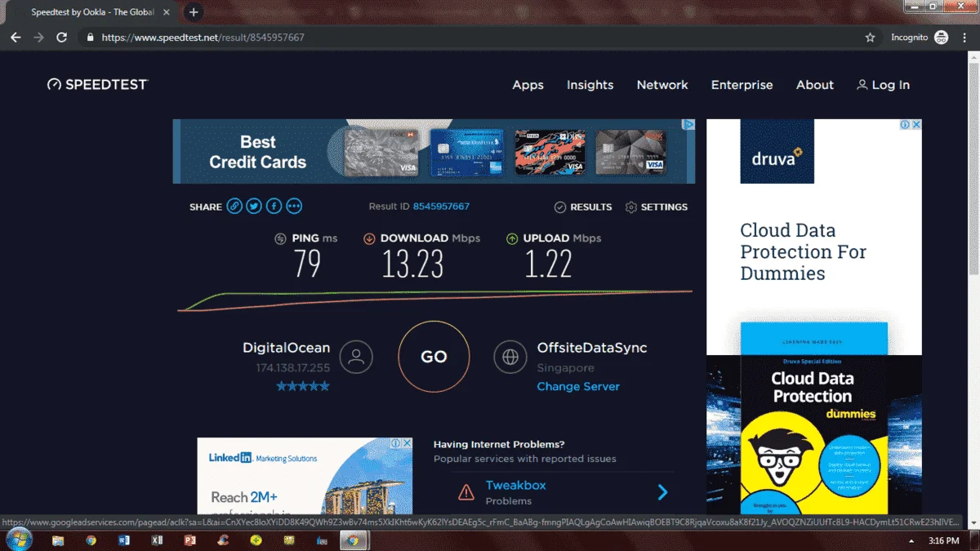Screen dimensions: 980x551
Task: Open new browser tab with plus button
Action: [194, 12]
